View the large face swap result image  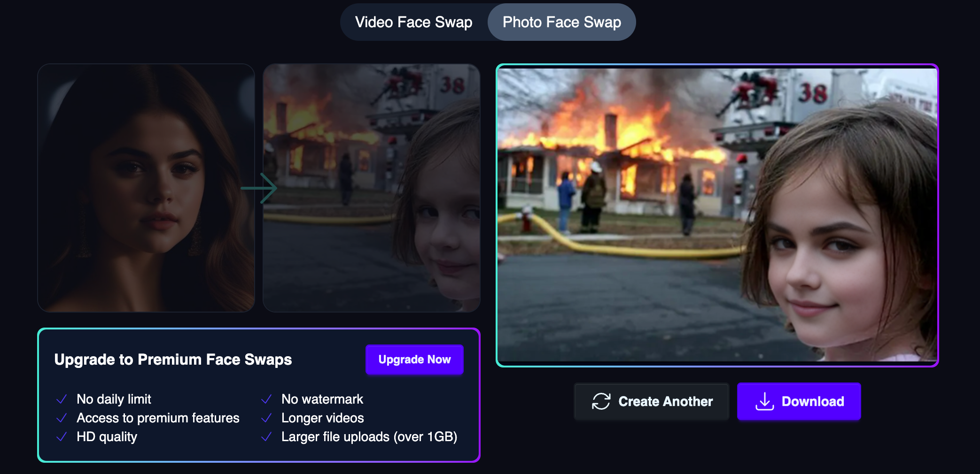(x=717, y=215)
